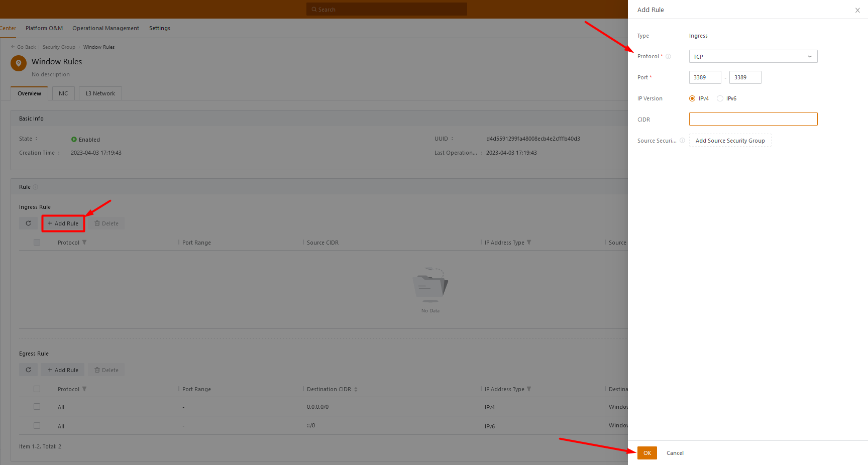Refresh the Ingress Rule list
Screen dimensions: 868x465
pyautogui.click(x=28, y=223)
